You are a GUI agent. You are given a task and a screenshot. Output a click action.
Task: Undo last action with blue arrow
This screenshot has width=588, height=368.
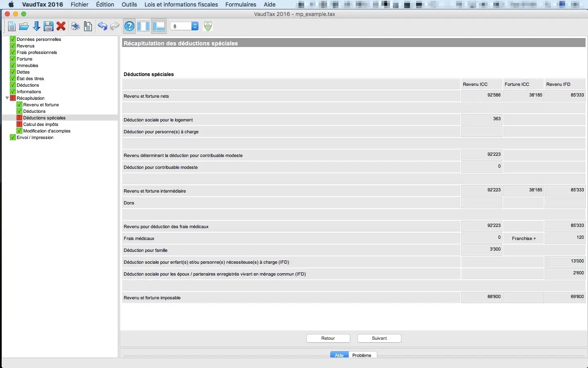point(102,27)
